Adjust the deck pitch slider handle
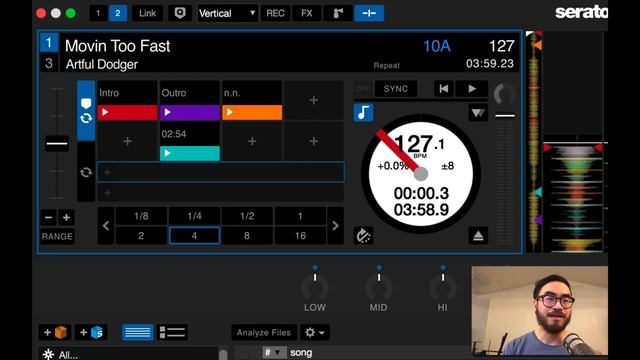The image size is (640, 360). (57, 143)
